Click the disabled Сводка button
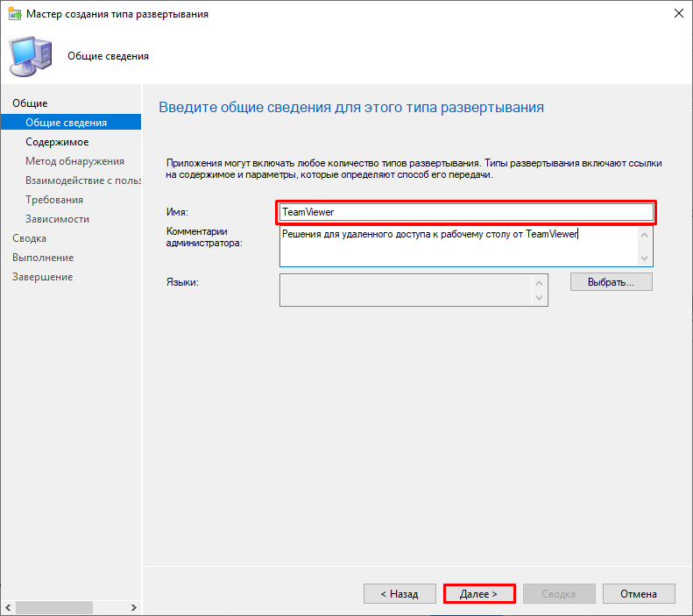This screenshot has width=693, height=616. click(559, 594)
